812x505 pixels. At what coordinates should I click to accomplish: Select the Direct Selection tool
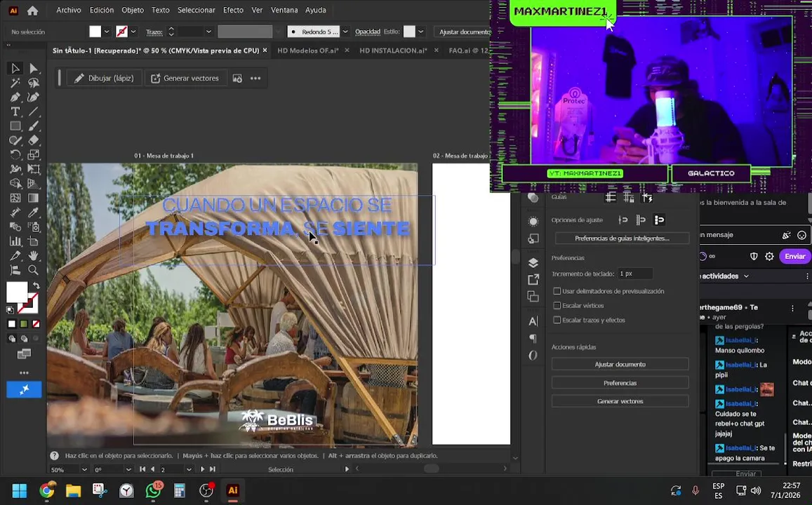[x=34, y=68]
